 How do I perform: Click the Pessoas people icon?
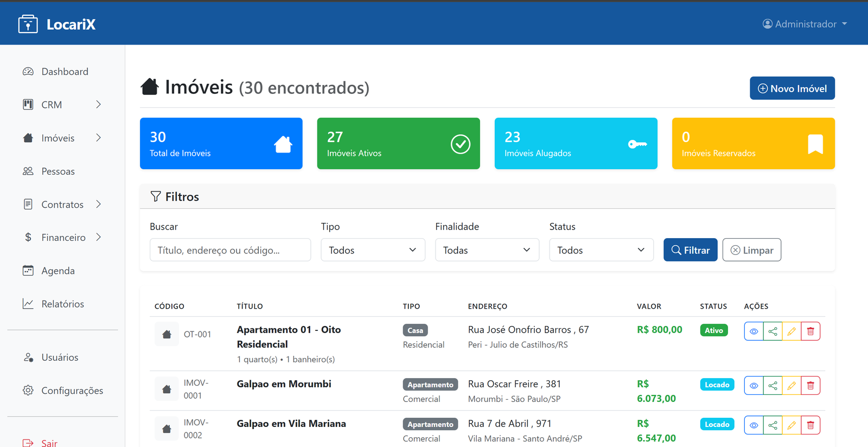[28, 171]
